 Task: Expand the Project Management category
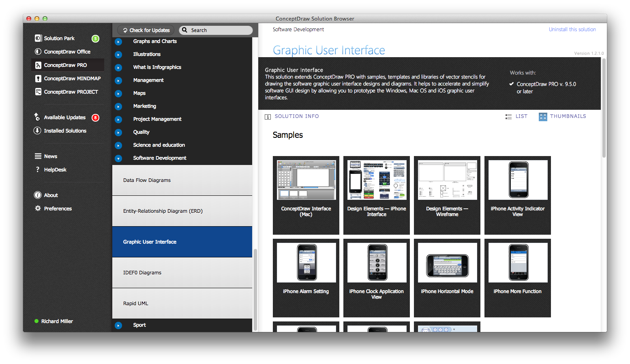[x=118, y=120]
